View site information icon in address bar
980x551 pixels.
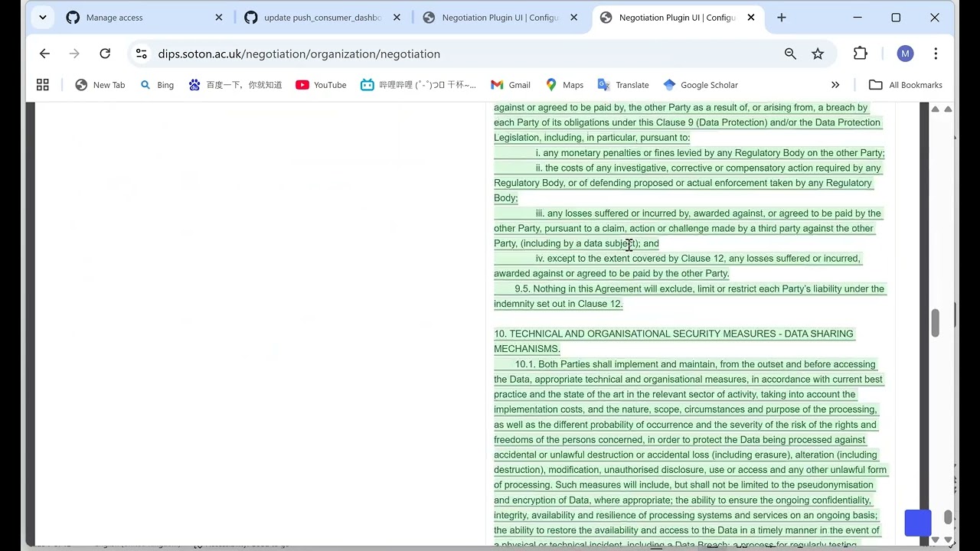[x=141, y=54]
